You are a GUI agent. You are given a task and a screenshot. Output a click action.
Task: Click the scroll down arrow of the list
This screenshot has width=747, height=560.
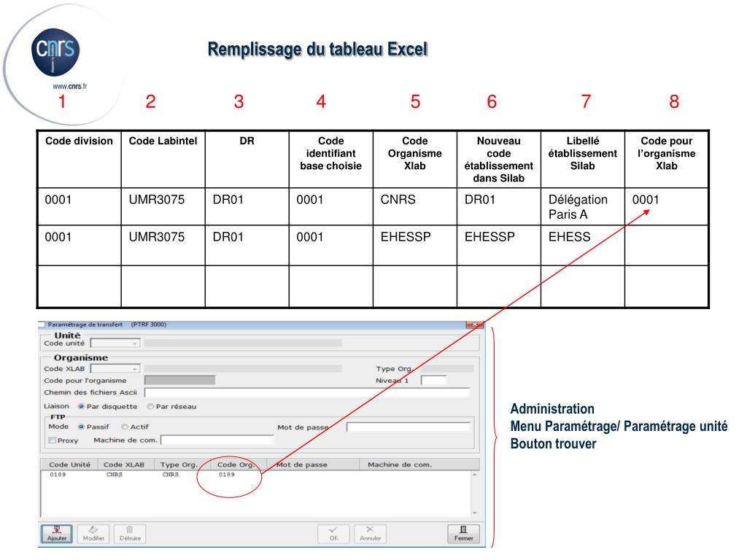click(474, 513)
